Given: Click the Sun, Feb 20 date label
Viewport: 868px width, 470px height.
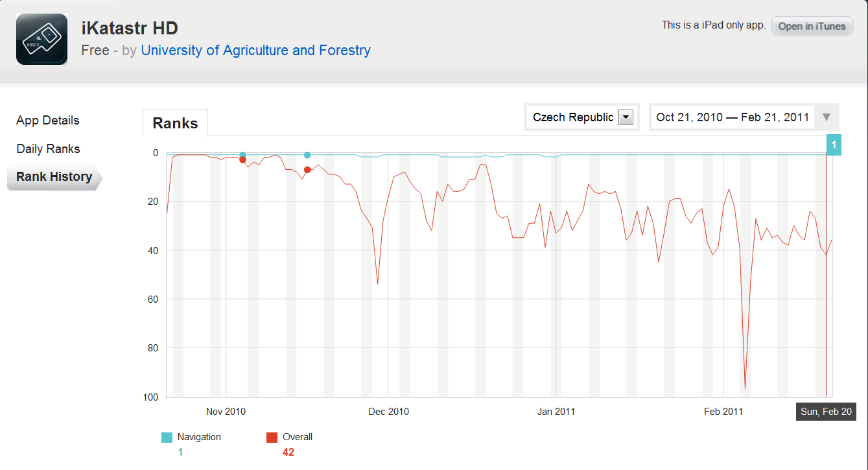Looking at the screenshot, I should click(826, 412).
